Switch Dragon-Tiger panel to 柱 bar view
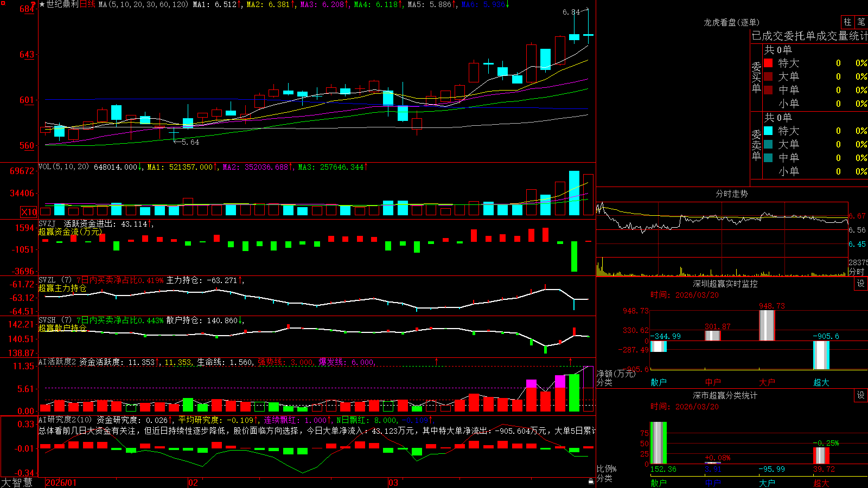Image resolution: width=868 pixels, height=488 pixels. [847, 22]
